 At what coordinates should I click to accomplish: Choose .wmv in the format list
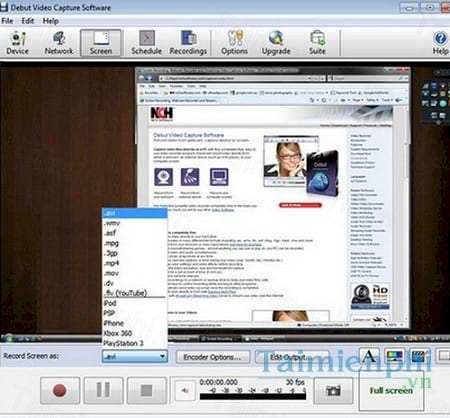134,223
